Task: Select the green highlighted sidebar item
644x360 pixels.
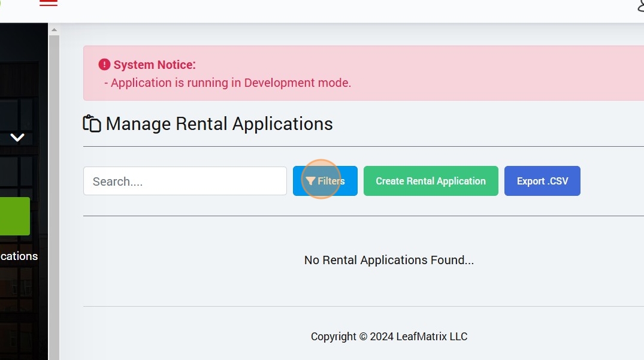Action: [x=14, y=216]
